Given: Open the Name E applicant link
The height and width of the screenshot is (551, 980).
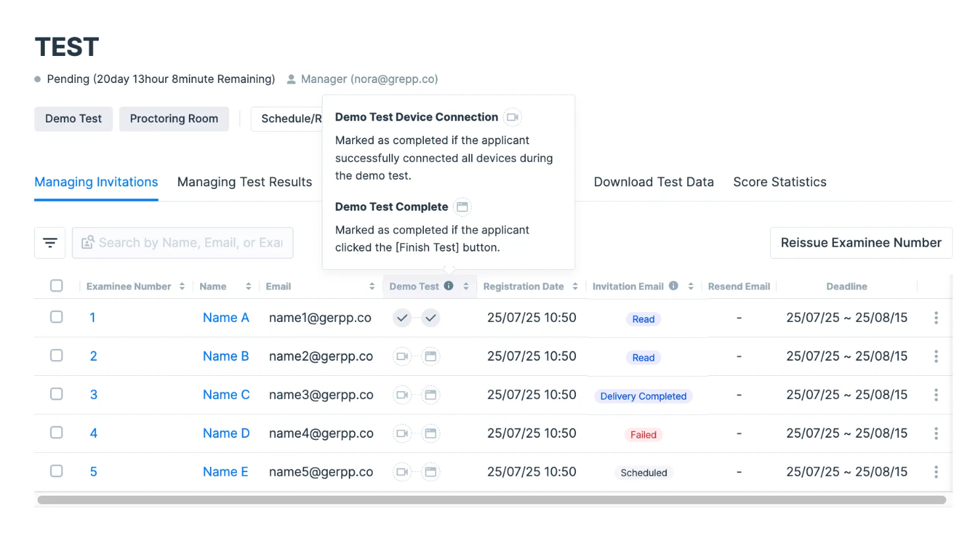Looking at the screenshot, I should 226,472.
